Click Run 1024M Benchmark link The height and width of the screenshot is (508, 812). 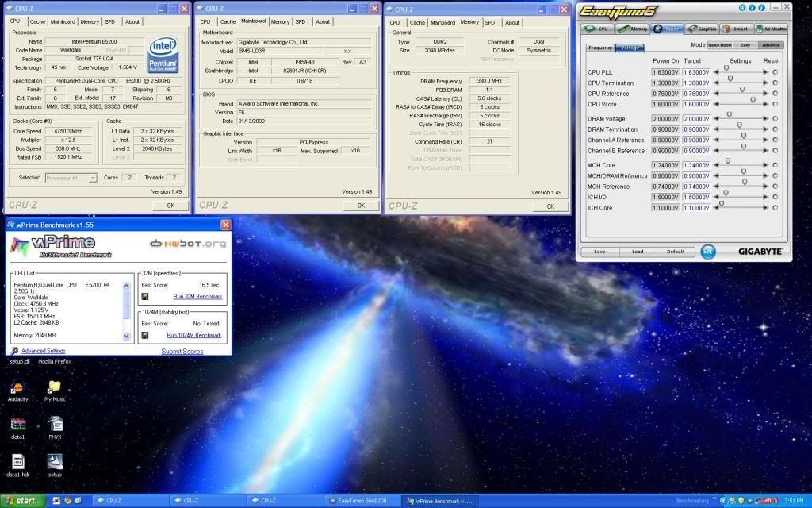(193, 336)
